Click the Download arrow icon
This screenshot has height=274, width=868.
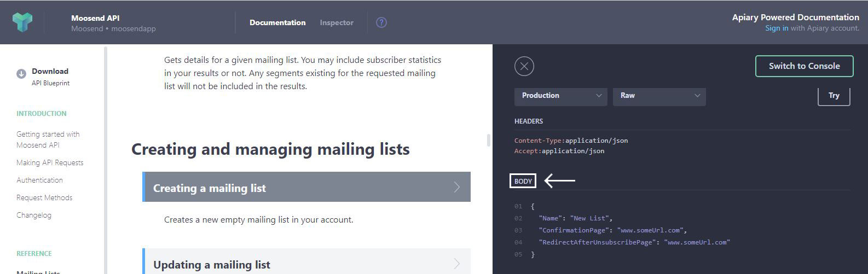pos(21,74)
